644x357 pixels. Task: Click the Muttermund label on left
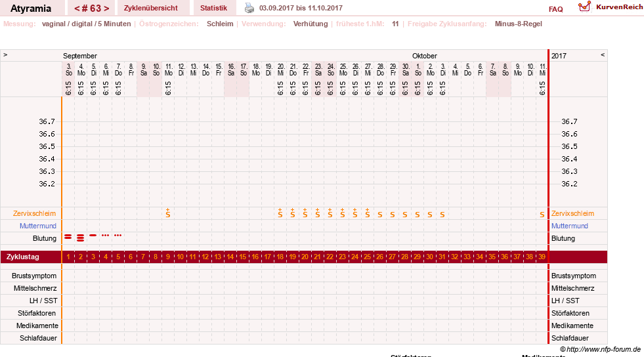pyautogui.click(x=38, y=226)
